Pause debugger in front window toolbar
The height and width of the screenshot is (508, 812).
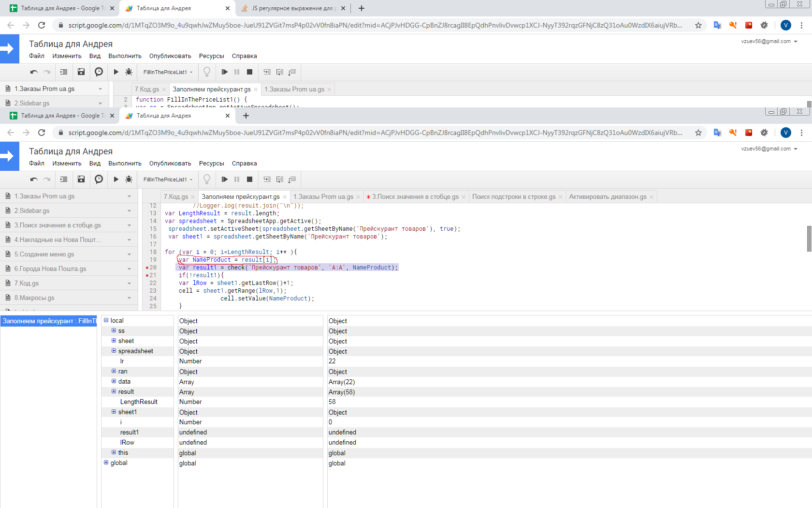[237, 179]
